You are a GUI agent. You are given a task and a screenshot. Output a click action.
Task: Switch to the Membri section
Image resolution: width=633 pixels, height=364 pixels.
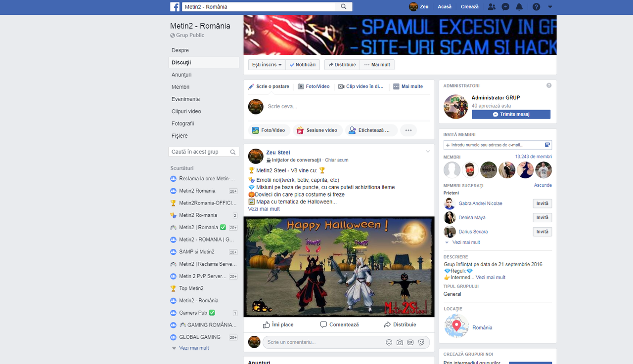click(x=181, y=87)
